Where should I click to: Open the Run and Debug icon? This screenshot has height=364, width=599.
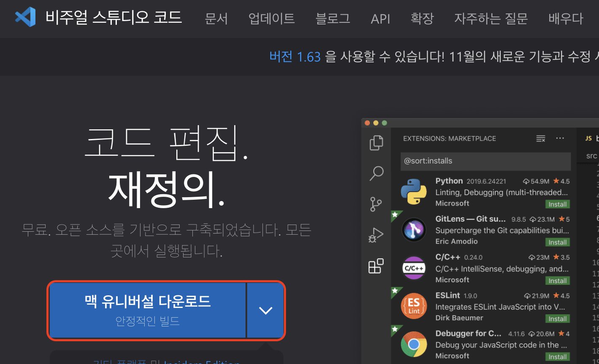tap(375, 236)
